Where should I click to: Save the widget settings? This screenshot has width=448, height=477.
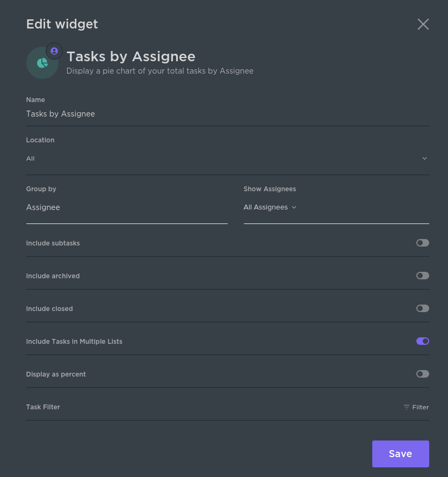[401, 454]
